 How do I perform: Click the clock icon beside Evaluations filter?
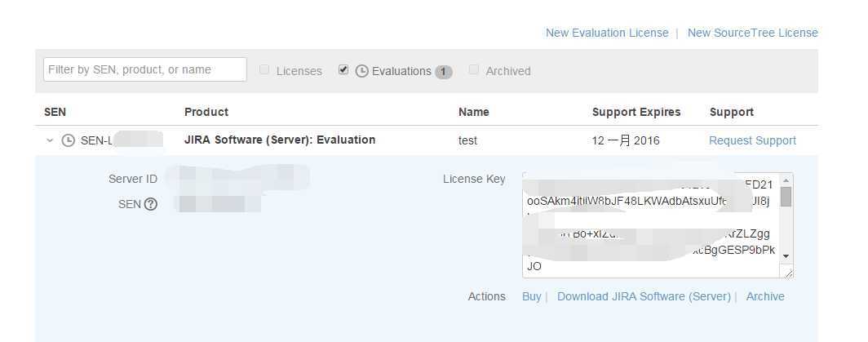[x=361, y=71]
